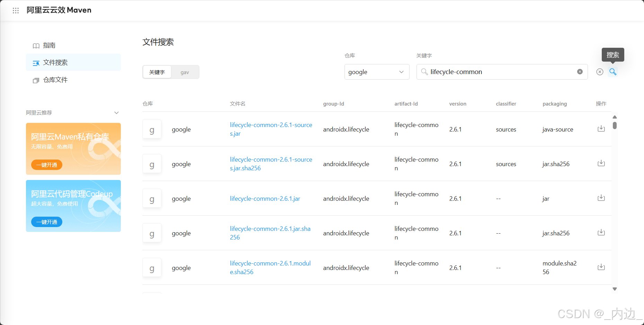Click the circled X reset icon
Screen dimensions: 644x325
pyautogui.click(x=600, y=72)
